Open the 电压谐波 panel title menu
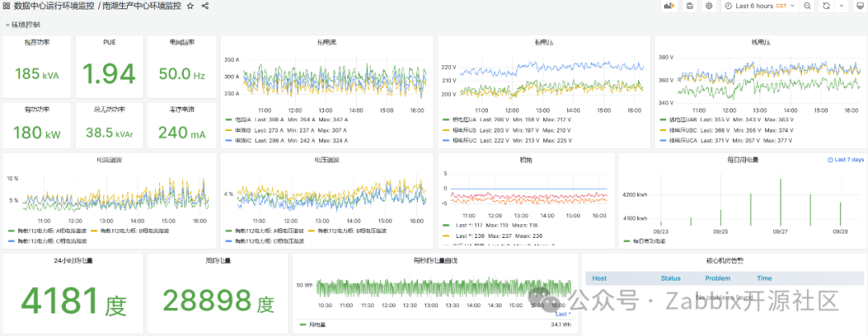The image size is (868, 336). (326, 160)
